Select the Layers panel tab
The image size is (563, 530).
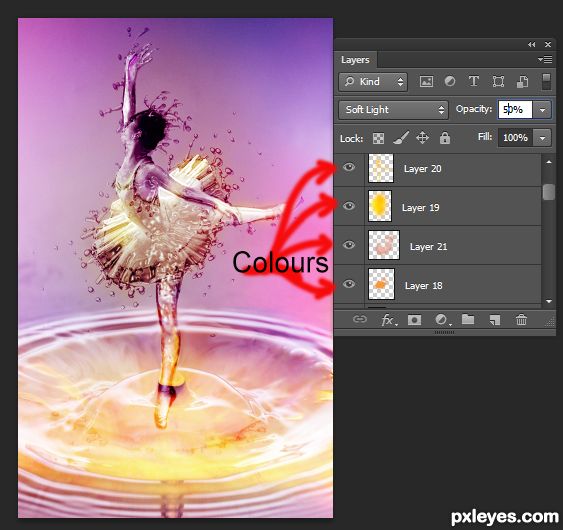(355, 60)
